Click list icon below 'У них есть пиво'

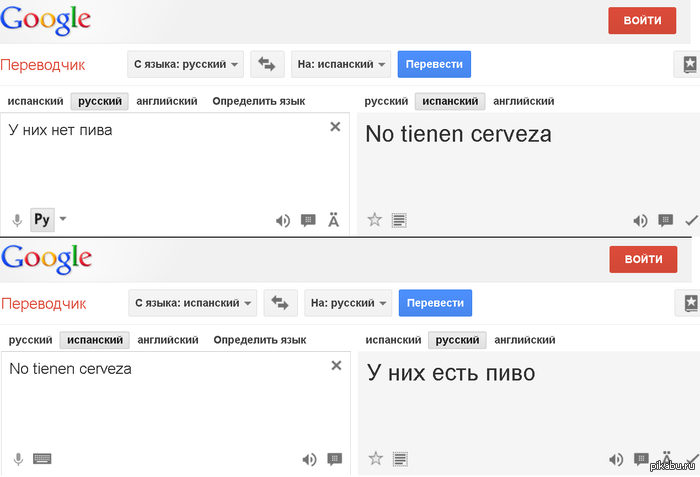[x=400, y=459]
